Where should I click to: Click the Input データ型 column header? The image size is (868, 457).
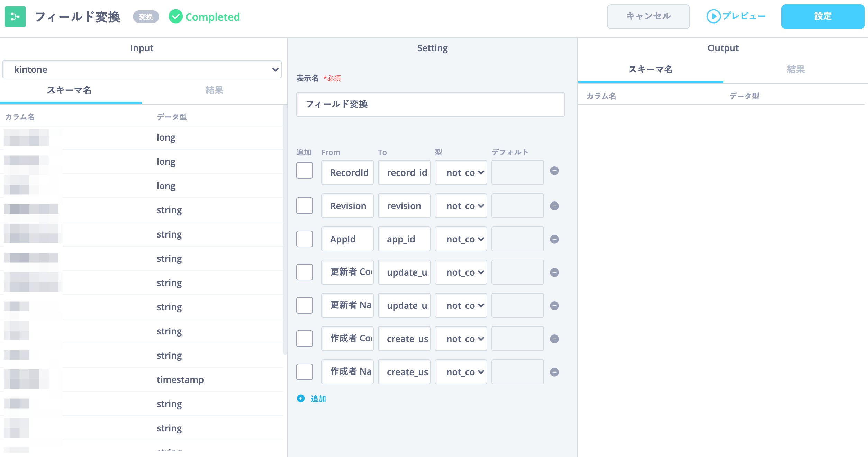pyautogui.click(x=172, y=117)
